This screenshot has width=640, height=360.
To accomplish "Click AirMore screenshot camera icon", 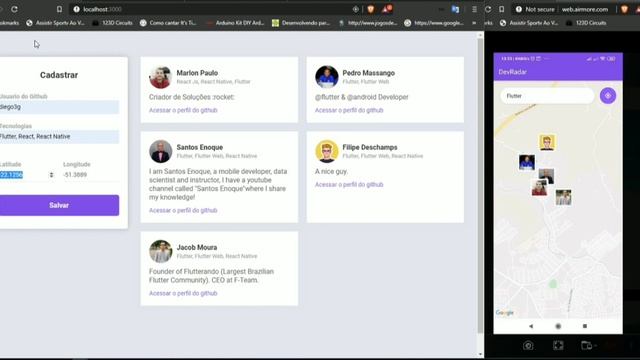I will point(528,345).
